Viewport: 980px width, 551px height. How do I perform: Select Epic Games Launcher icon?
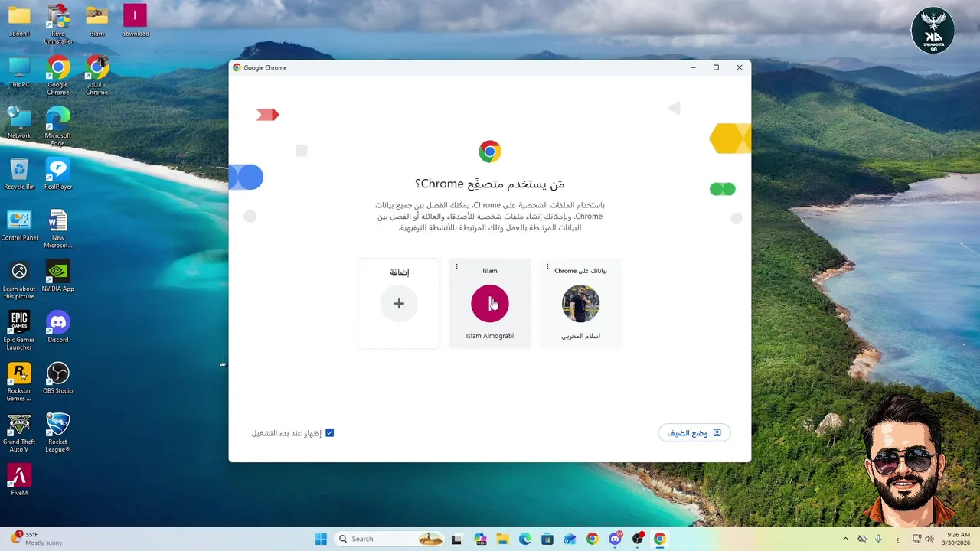(x=19, y=331)
